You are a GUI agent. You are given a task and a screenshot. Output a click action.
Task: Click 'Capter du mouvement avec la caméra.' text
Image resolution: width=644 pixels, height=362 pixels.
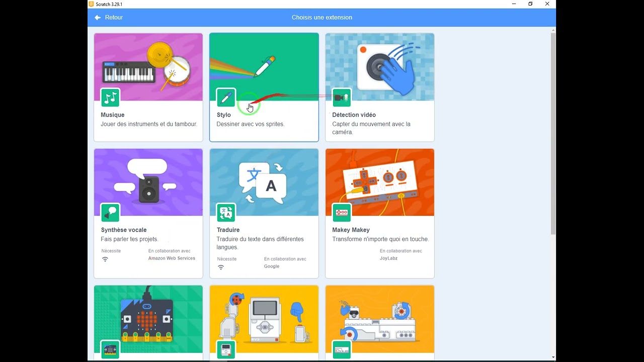371,128
